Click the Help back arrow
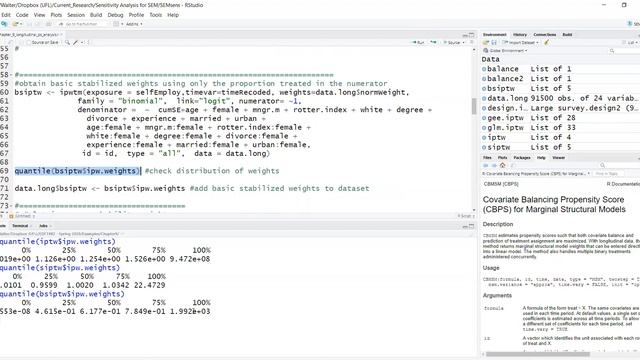Viewport: 640px width, 360px height. point(486,165)
